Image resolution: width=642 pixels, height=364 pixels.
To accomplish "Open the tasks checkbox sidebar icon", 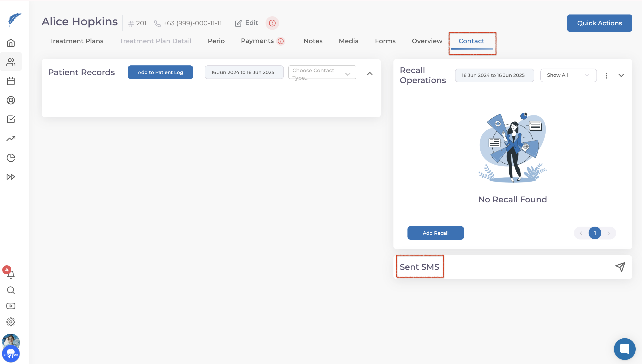I will coord(11,119).
